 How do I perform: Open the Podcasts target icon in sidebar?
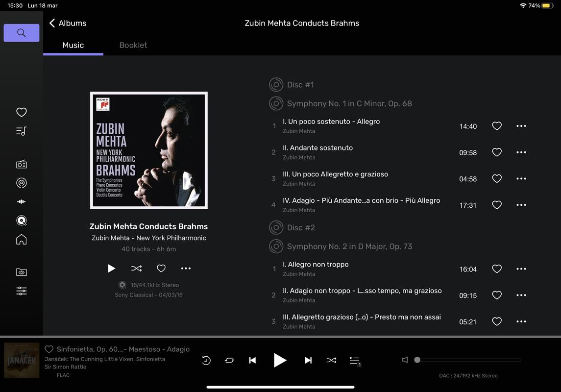tap(22, 183)
